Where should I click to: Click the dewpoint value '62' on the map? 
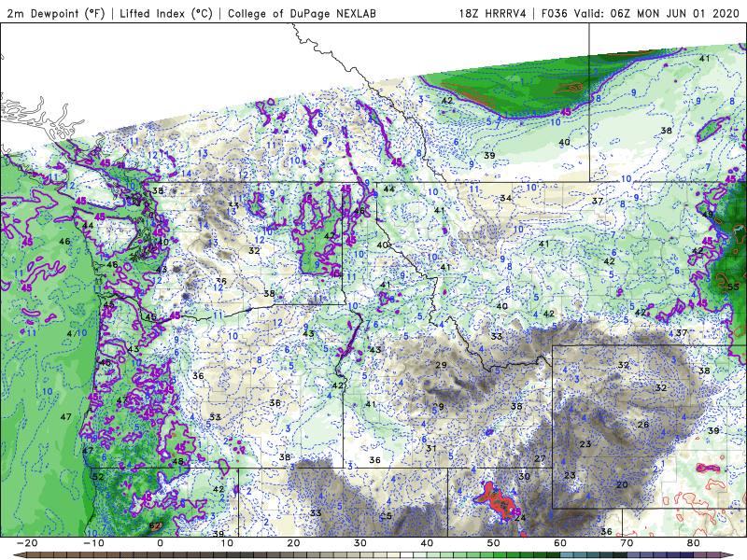pos(155,525)
